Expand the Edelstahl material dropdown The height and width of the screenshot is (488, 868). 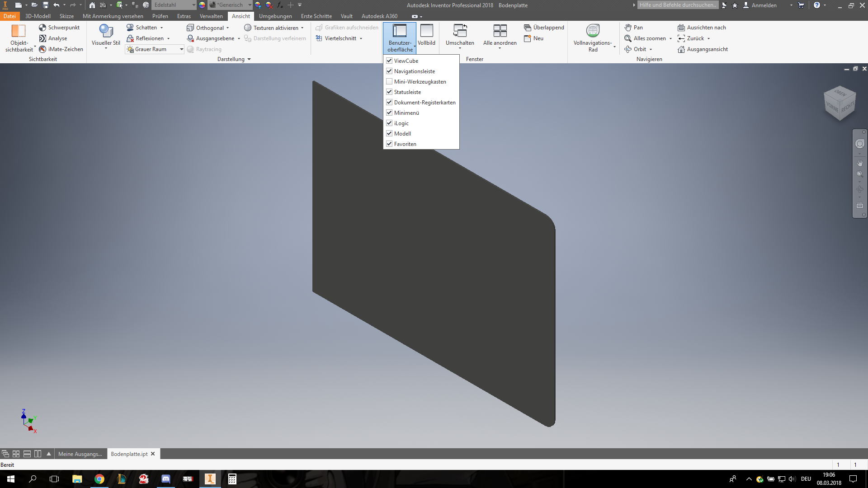pyautogui.click(x=193, y=5)
